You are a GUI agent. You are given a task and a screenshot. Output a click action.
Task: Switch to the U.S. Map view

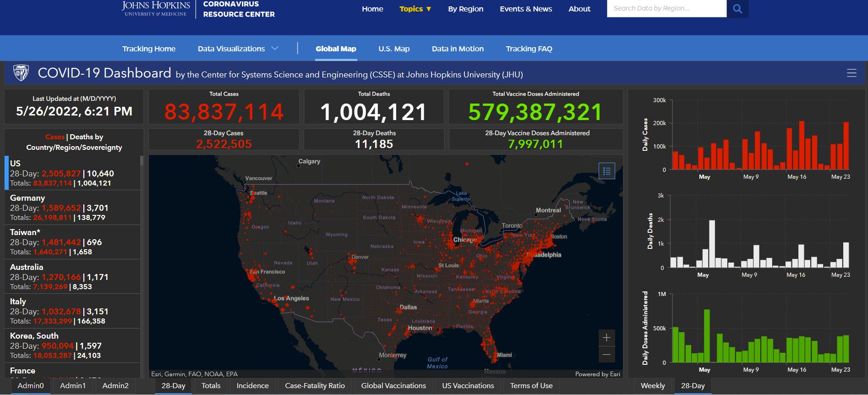pos(394,49)
